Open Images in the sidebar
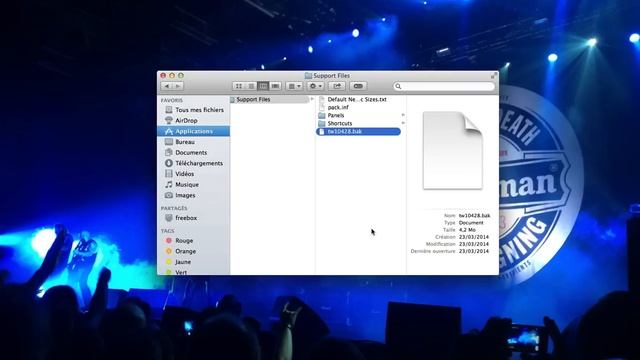The image size is (640, 360). pos(193,195)
